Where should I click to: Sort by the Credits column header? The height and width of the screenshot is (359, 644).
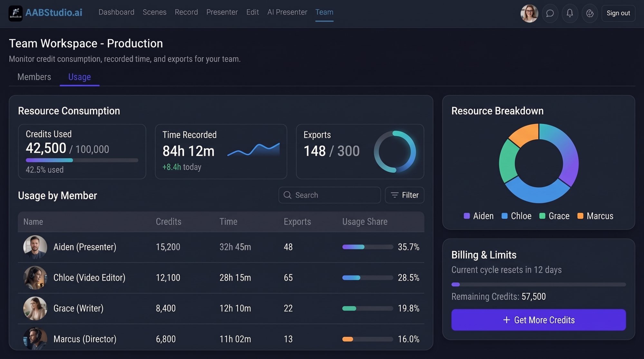point(168,222)
